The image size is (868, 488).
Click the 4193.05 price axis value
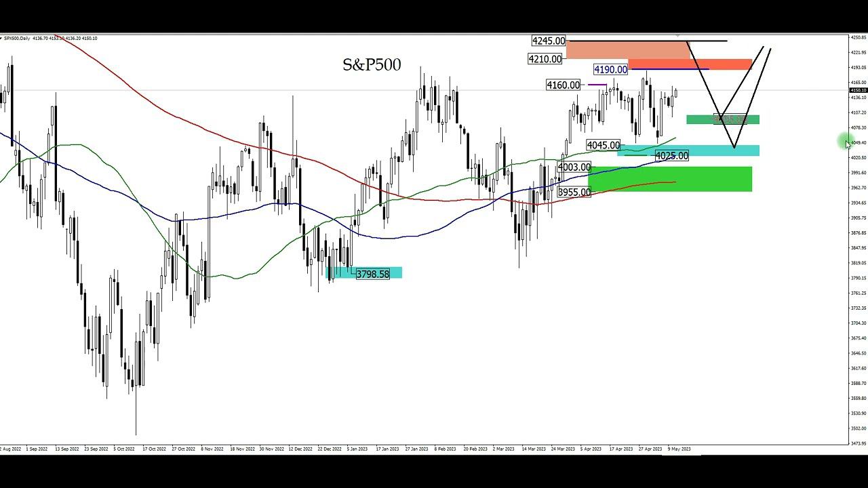tap(859, 67)
